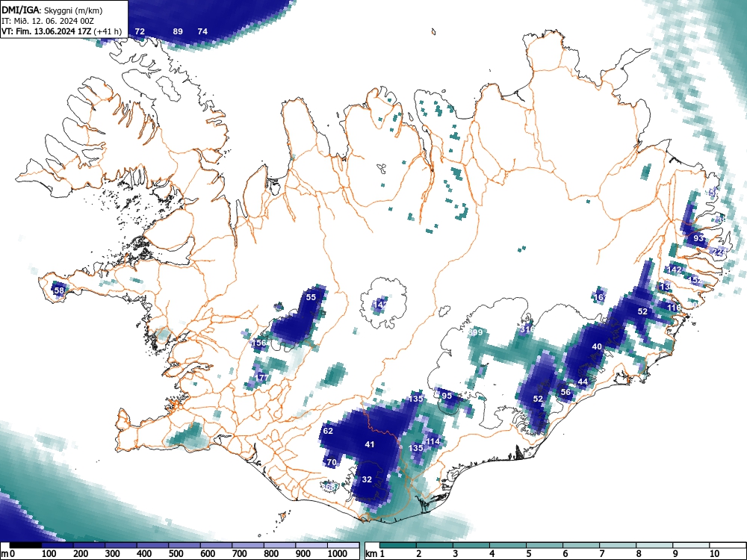747x560 pixels.
Task: Click the visibility value 177 on the map
Action: pos(262,378)
